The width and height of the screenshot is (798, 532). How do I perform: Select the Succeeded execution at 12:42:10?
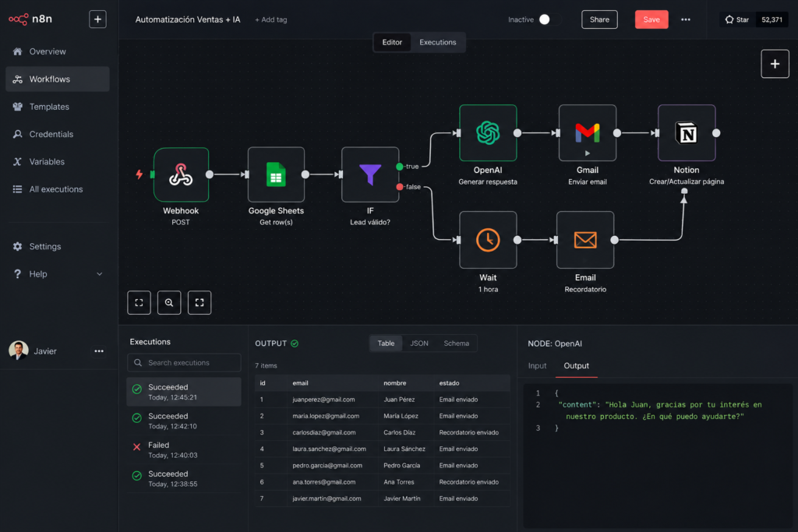184,421
